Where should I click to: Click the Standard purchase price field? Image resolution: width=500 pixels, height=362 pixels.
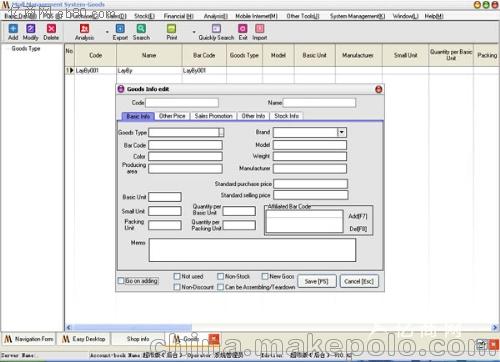pyautogui.click(x=311, y=184)
